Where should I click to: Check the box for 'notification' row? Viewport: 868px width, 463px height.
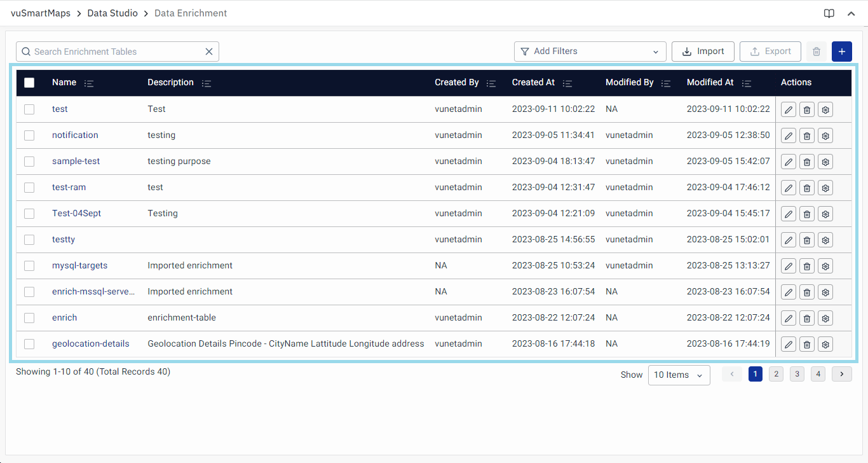[29, 135]
